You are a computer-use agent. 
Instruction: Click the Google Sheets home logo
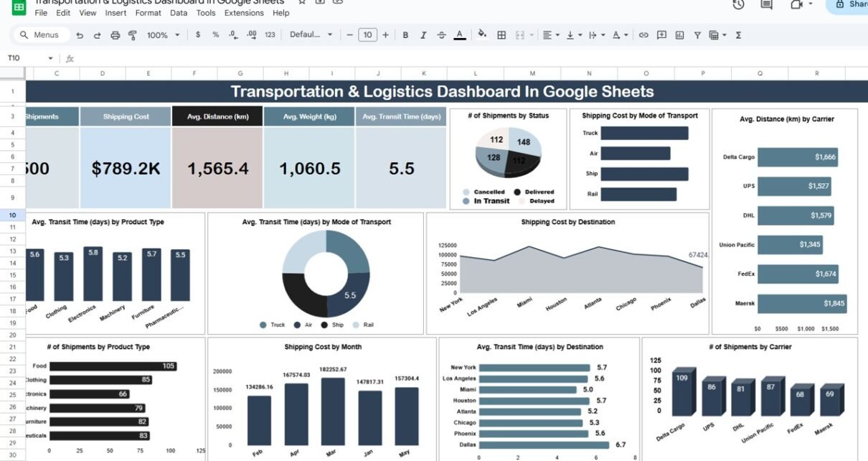point(19,7)
